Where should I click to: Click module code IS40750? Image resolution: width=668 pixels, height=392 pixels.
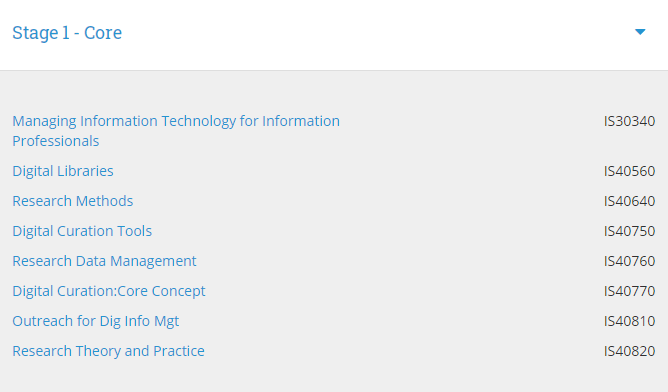629,231
